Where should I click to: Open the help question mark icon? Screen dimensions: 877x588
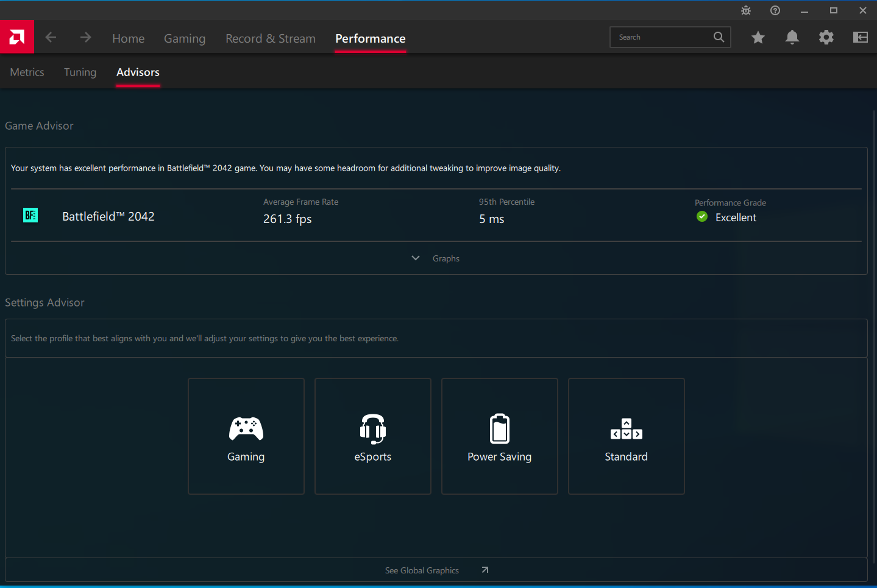(775, 10)
